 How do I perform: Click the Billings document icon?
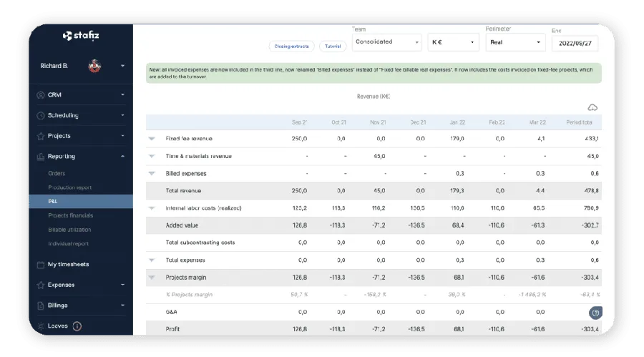[x=41, y=305]
